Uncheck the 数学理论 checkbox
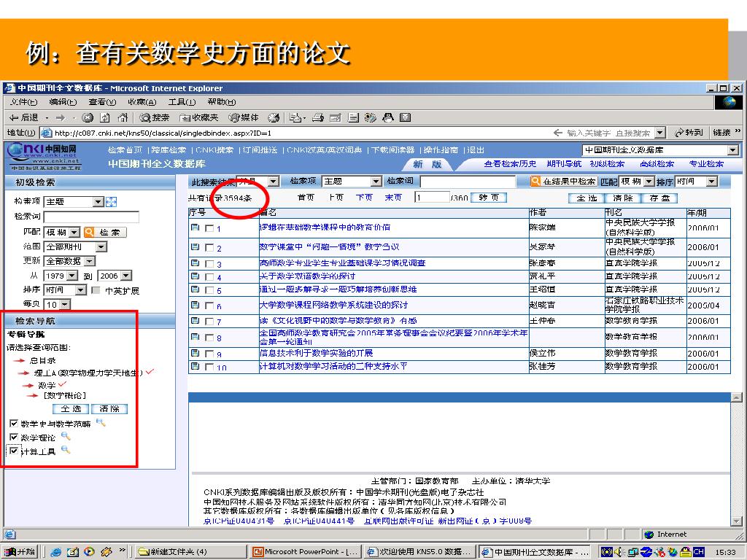747x560 pixels. [x=14, y=437]
